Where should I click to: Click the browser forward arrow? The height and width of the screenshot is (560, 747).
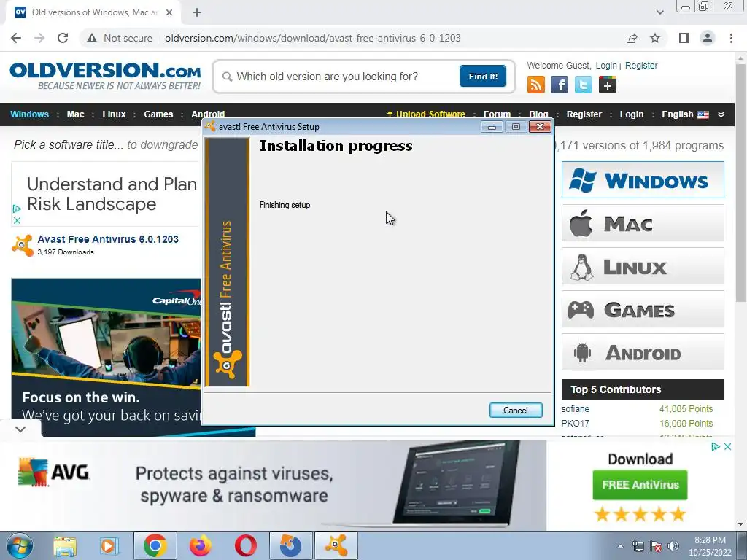39,38
